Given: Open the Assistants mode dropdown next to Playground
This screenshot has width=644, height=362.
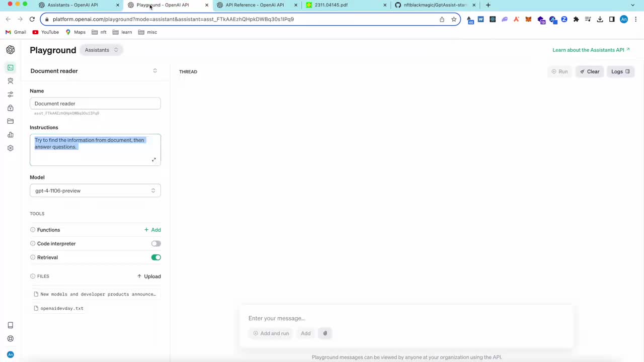Looking at the screenshot, I should pyautogui.click(x=101, y=50).
